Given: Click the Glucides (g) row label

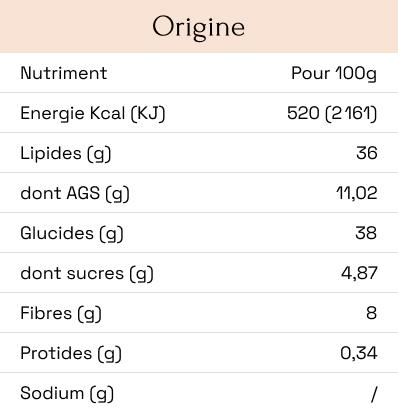Looking at the screenshot, I should [x=72, y=233].
